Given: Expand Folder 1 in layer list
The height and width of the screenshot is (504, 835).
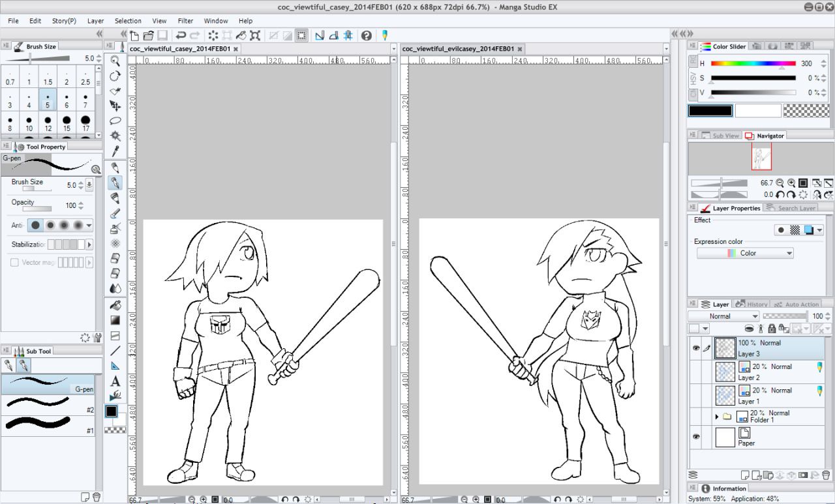Looking at the screenshot, I should [x=717, y=417].
